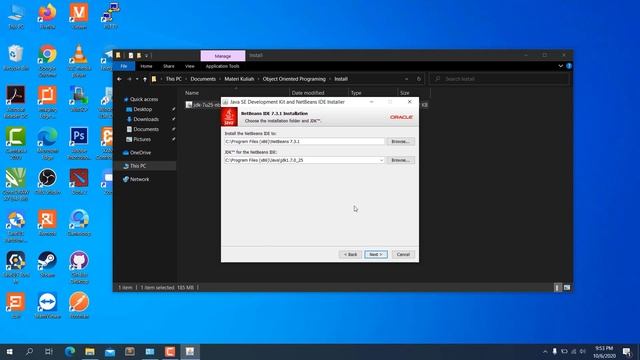Image resolution: width=640 pixels, height=360 pixels.
Task: Click the Back button in the installer
Action: tap(350, 254)
